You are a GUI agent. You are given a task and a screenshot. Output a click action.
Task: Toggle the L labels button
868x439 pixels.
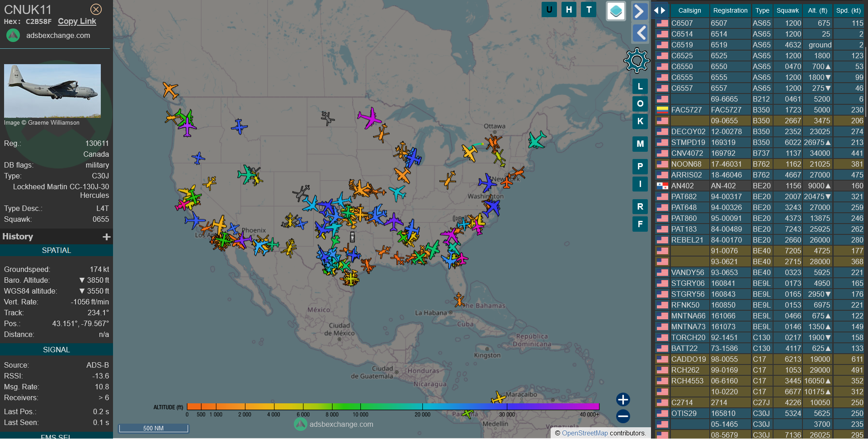(x=640, y=86)
